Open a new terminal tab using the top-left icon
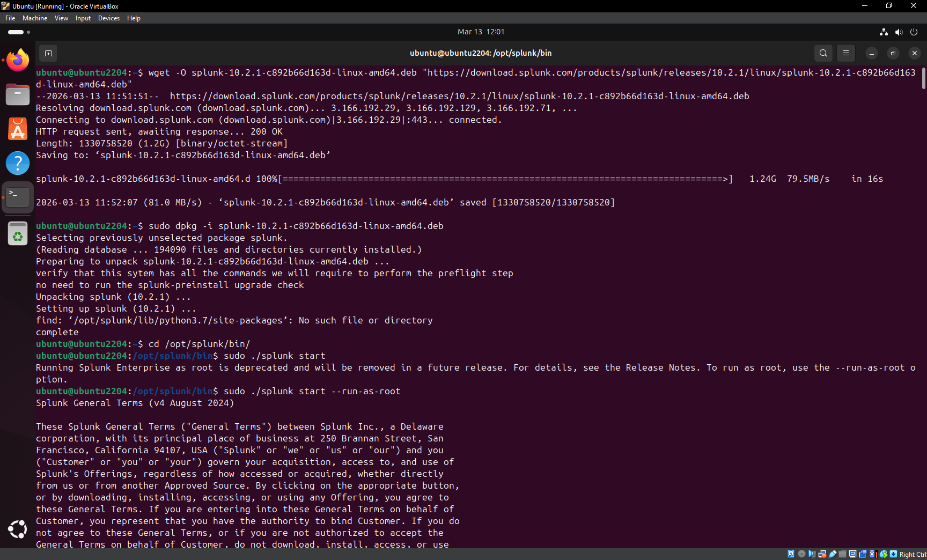This screenshot has height=560, width=927. 48,53
